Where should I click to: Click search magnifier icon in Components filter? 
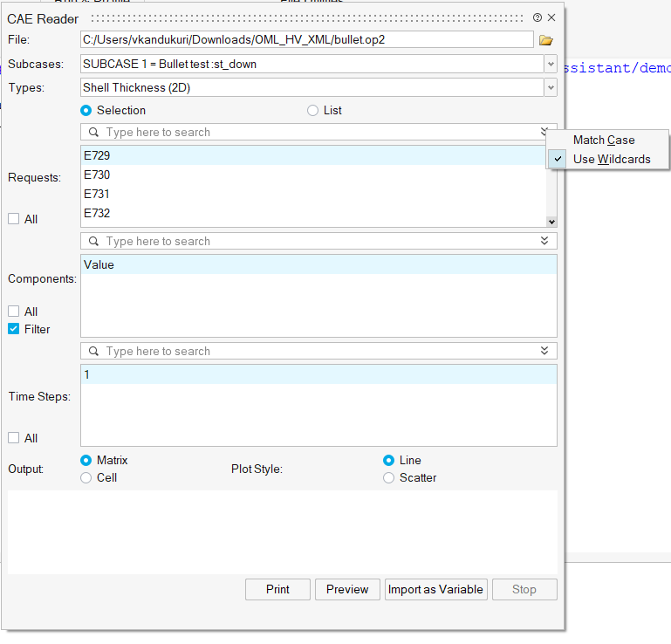pyautogui.click(x=93, y=242)
